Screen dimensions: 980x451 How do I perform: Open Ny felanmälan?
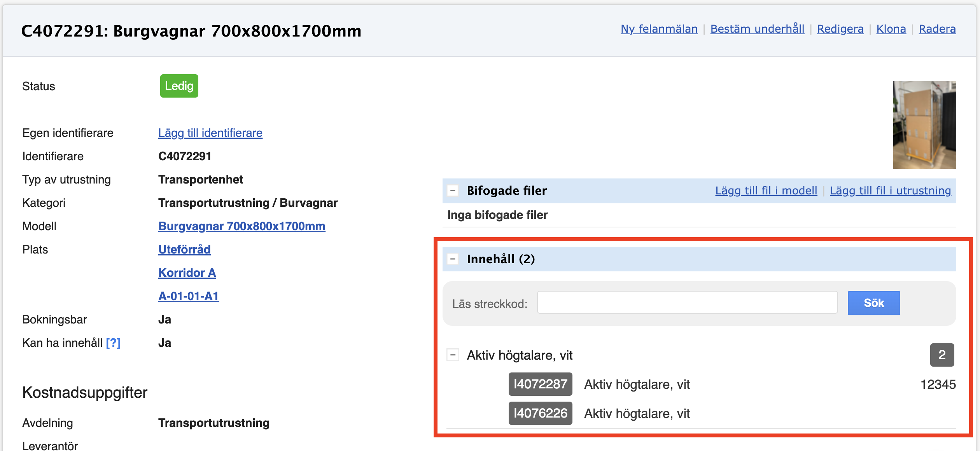pos(659,29)
